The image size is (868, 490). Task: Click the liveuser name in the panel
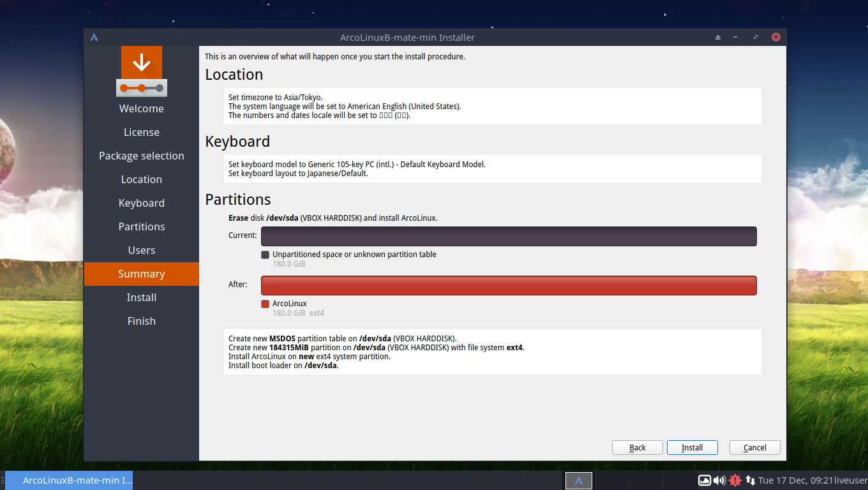pyautogui.click(x=849, y=480)
